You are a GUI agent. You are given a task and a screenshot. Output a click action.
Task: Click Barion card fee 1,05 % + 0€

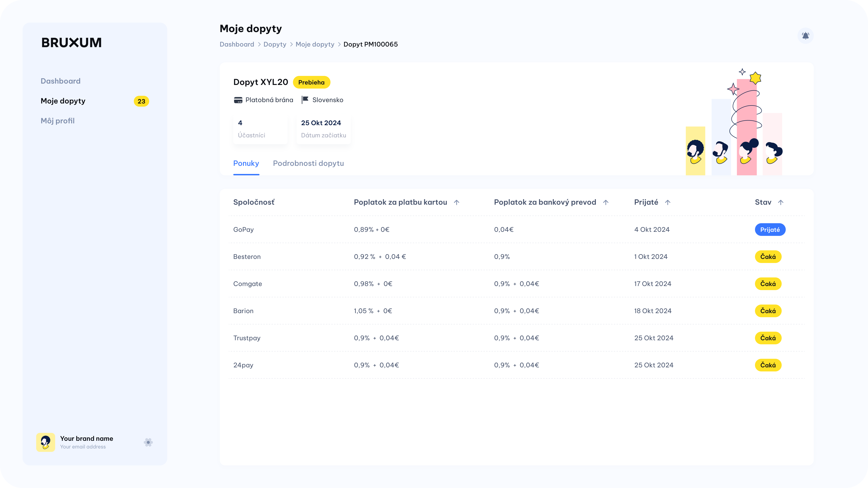[373, 311]
